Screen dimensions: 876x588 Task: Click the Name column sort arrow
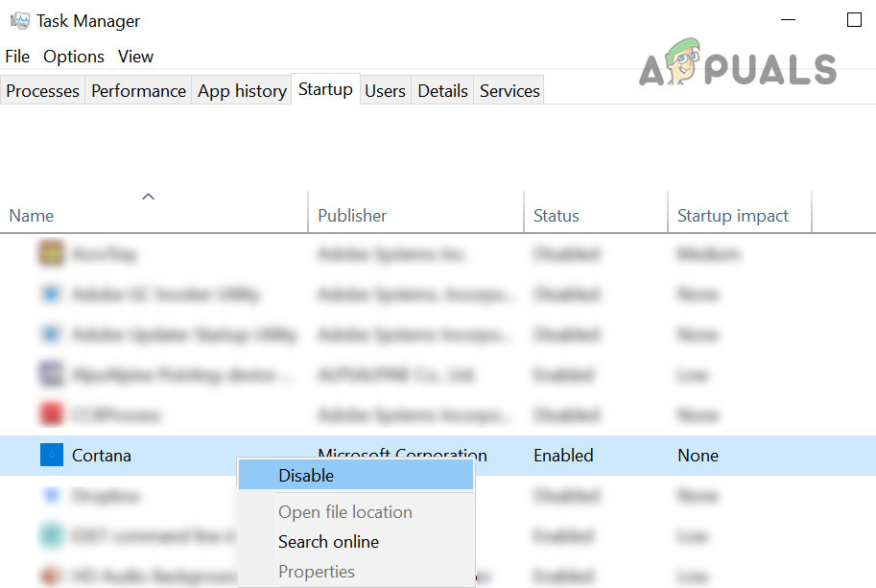click(x=149, y=196)
